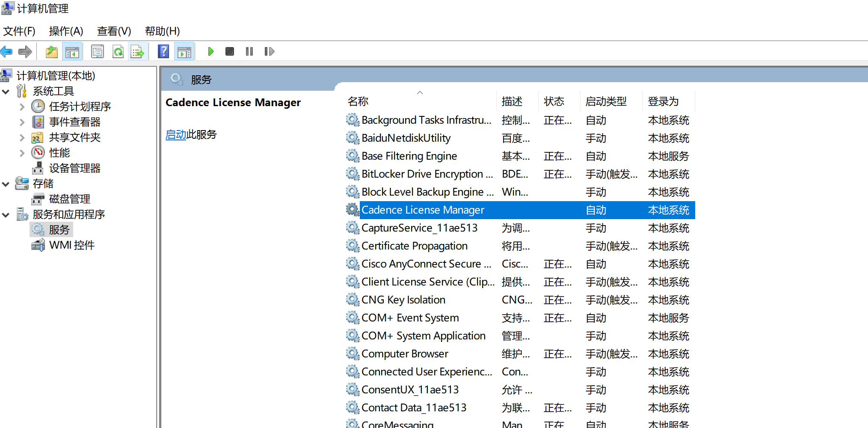Collapse the 存储 tree node
868x428 pixels.
point(6,183)
